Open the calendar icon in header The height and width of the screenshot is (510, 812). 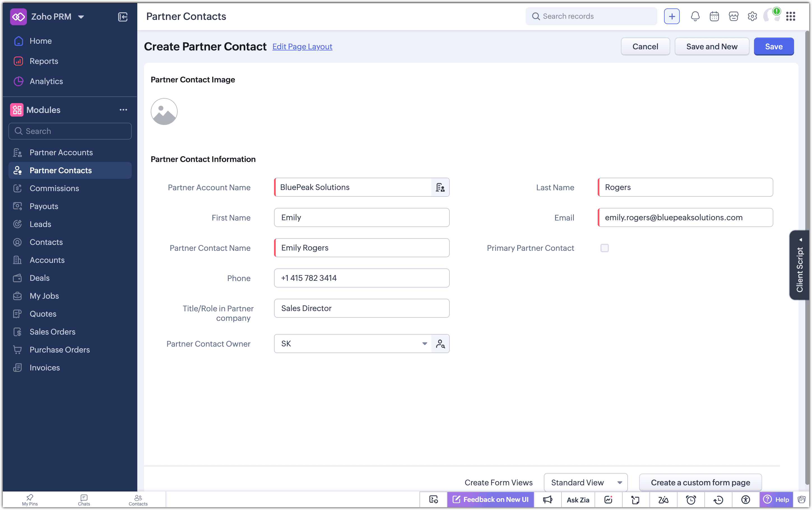714,16
